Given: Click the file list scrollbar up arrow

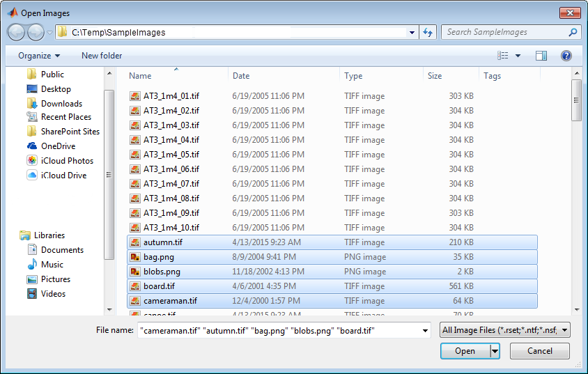Looking at the screenshot, I should (x=577, y=73).
